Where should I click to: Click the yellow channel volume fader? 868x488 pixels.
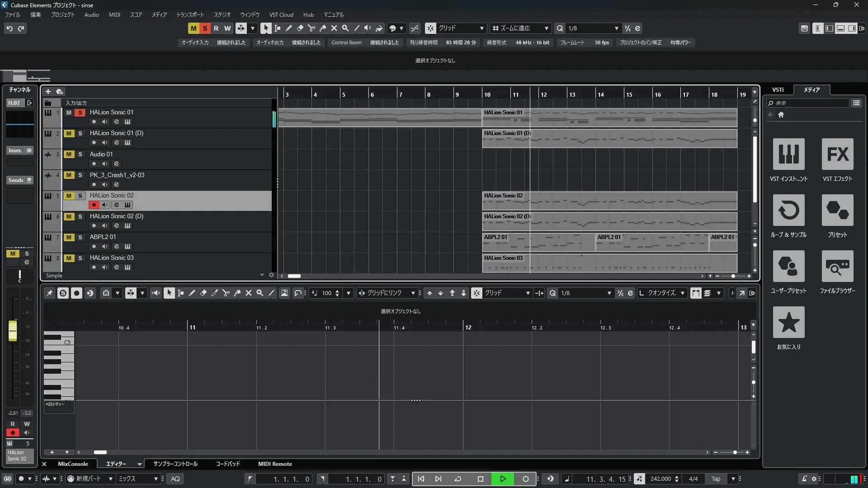(13, 330)
